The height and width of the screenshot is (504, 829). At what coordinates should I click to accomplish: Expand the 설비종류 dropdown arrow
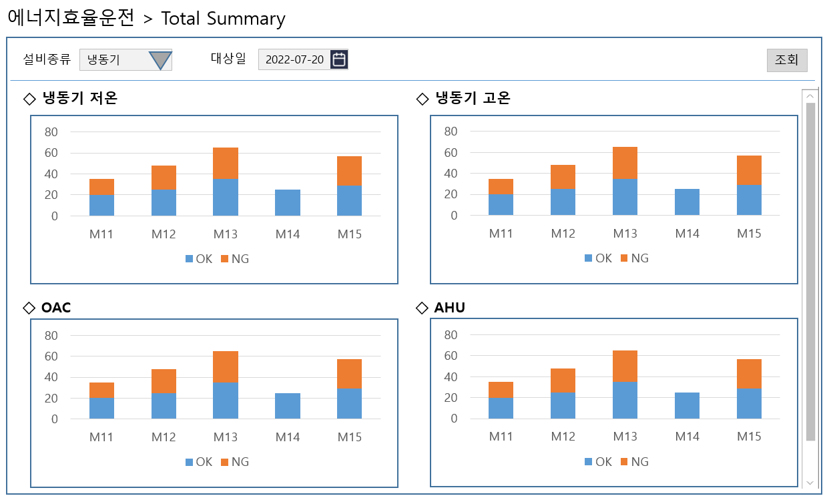[x=160, y=60]
